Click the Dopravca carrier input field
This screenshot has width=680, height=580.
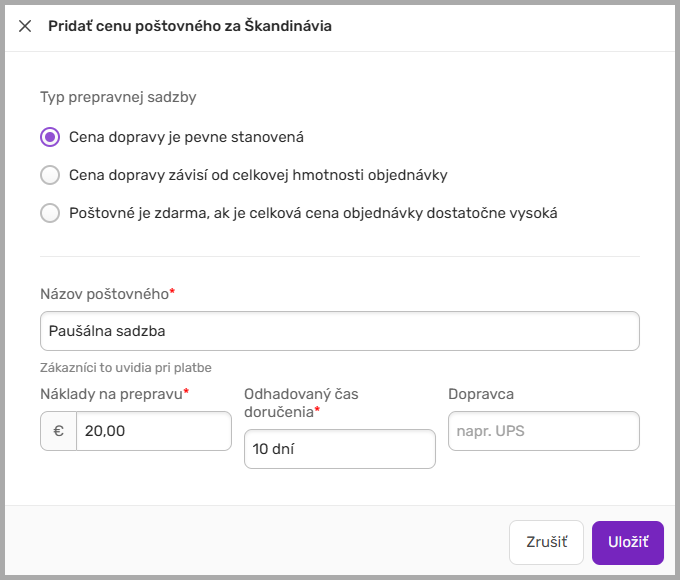click(543, 431)
